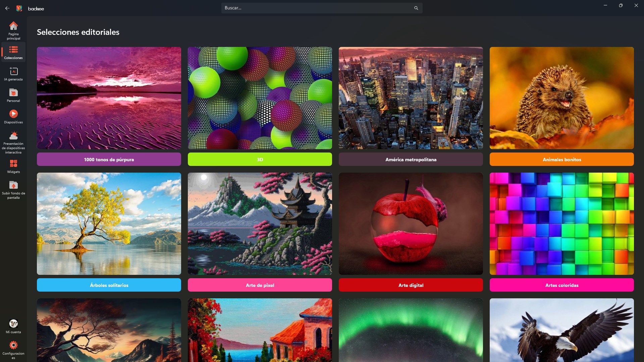The image size is (644, 362).
Task: Select the rainbow cubes thumbnail
Action: [562, 224]
